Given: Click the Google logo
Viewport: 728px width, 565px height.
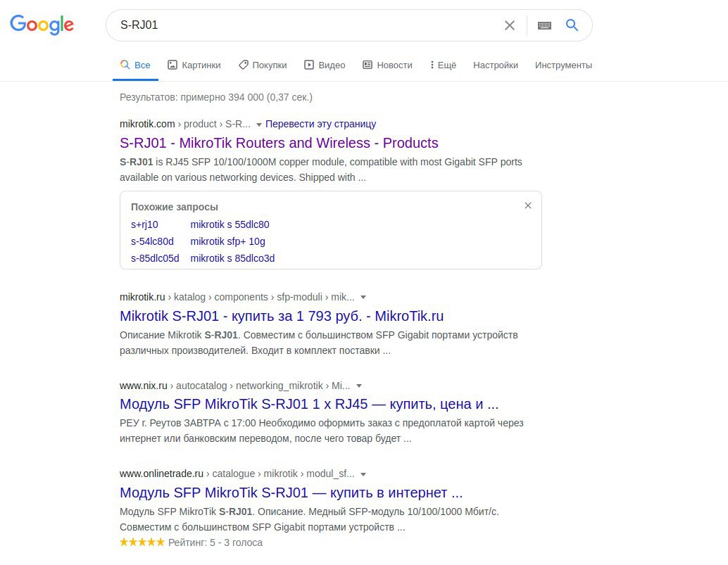Looking at the screenshot, I should [x=42, y=25].
